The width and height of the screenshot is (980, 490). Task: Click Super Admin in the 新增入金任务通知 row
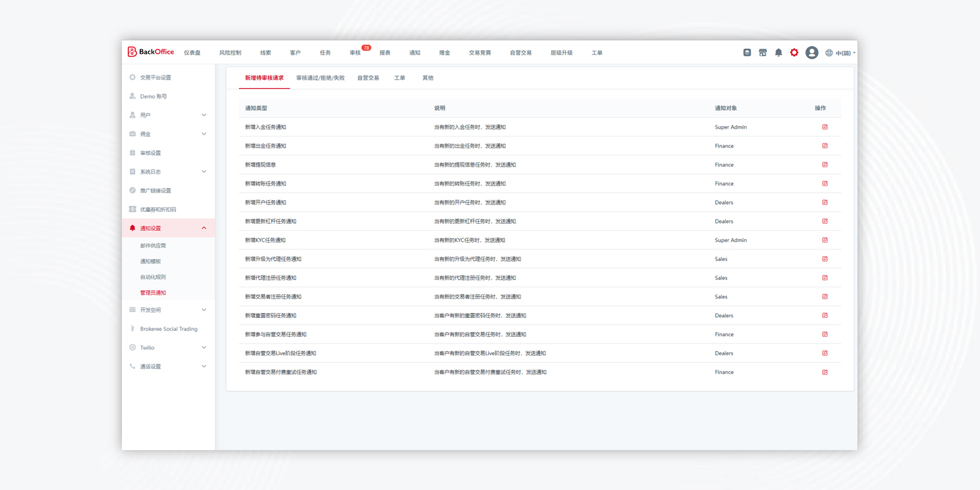point(731,127)
